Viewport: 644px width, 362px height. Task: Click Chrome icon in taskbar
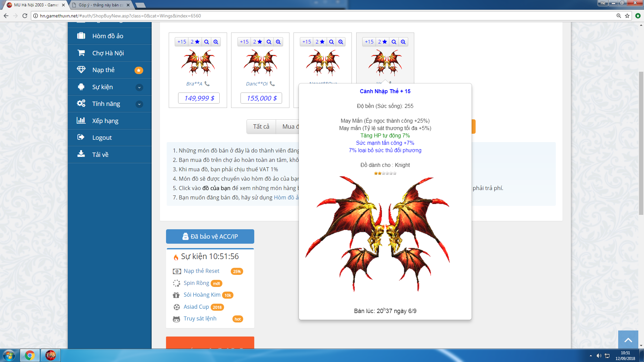[x=30, y=355]
